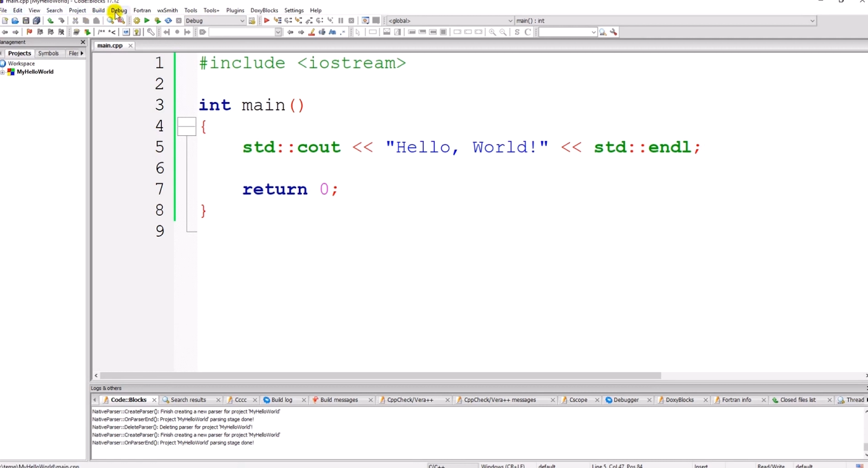Click the Paste icon in toolbar
Viewport: 868px width, 468px height.
96,21
